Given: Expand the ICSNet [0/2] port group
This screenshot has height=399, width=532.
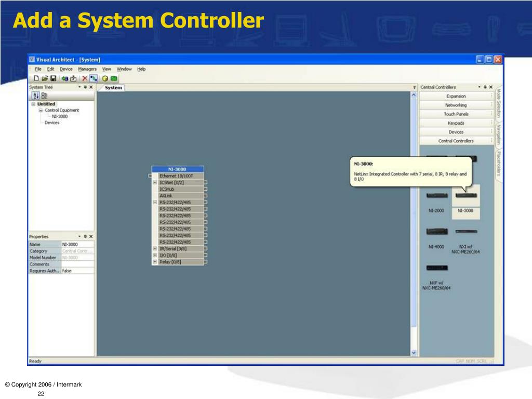Looking at the screenshot, I should (155, 182).
